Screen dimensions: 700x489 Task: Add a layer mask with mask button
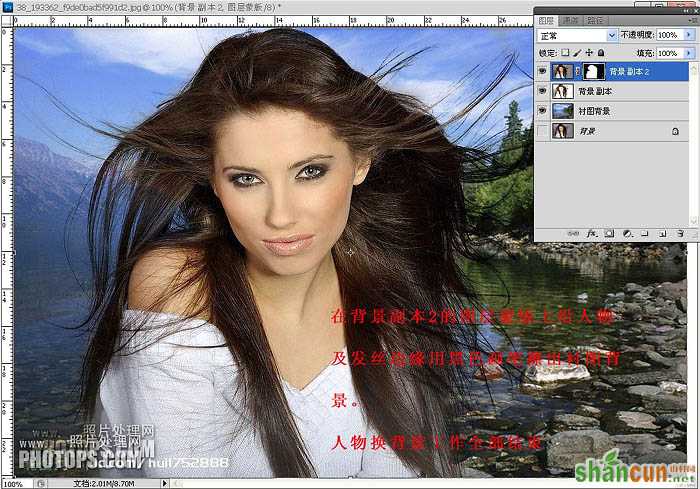(x=609, y=234)
